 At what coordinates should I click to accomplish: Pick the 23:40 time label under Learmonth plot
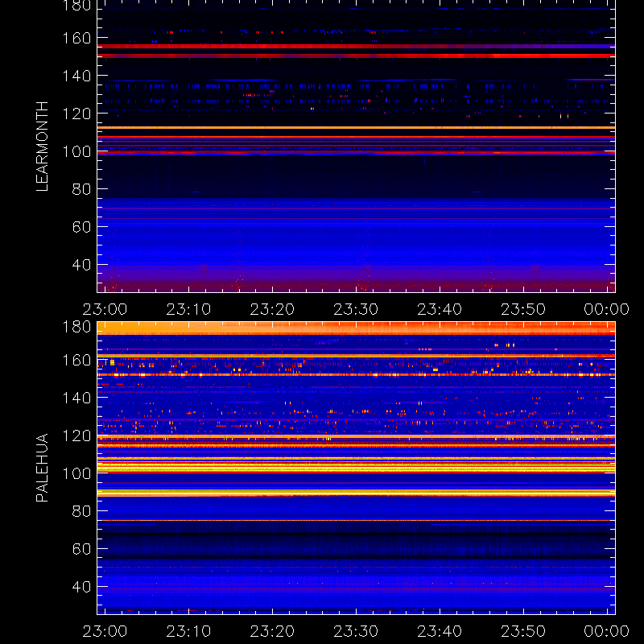coord(440,309)
